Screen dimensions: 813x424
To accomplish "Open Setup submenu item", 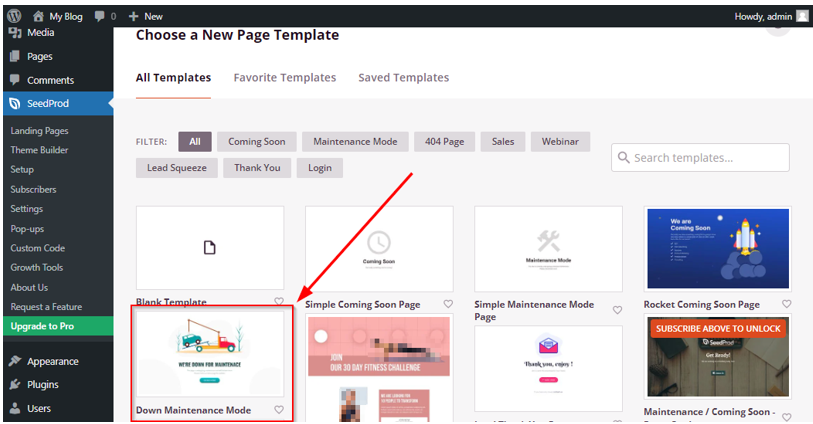I will tap(22, 169).
